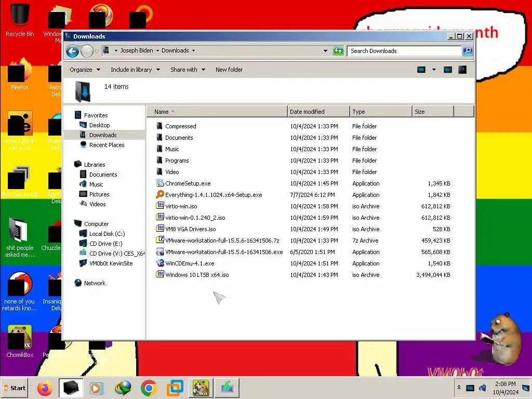Image resolution: width=532 pixels, height=399 pixels.
Task: Open the Recycle Bin desktop icon
Action: [20, 20]
